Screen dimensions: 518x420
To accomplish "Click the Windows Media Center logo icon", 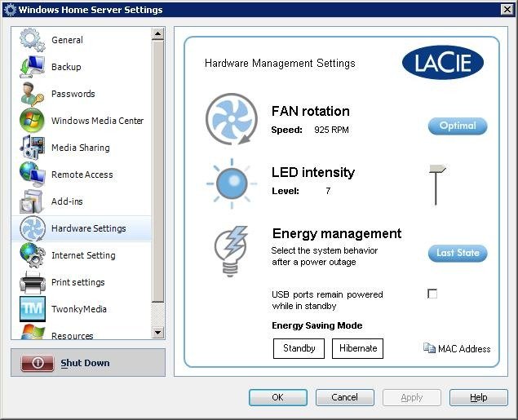I will click(x=32, y=121).
